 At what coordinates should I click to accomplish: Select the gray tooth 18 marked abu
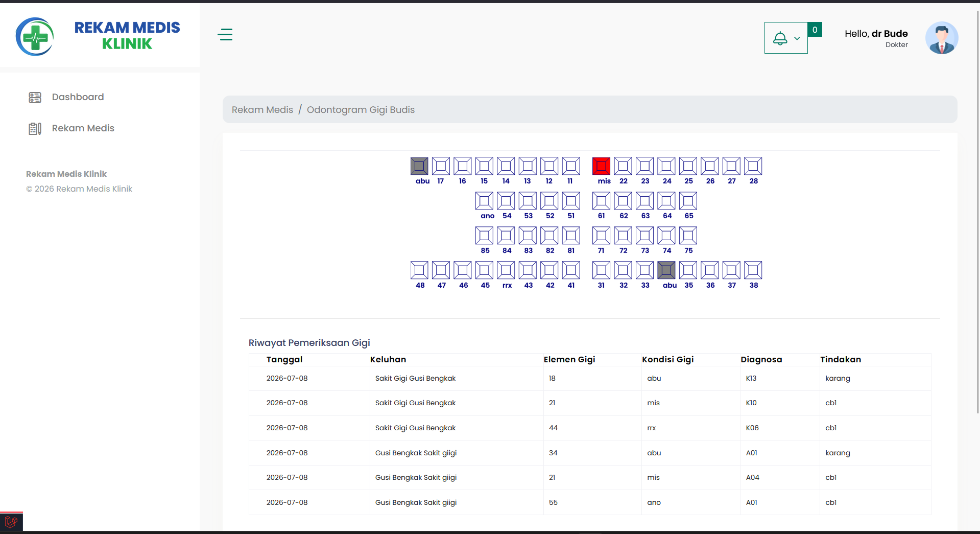[x=419, y=166]
